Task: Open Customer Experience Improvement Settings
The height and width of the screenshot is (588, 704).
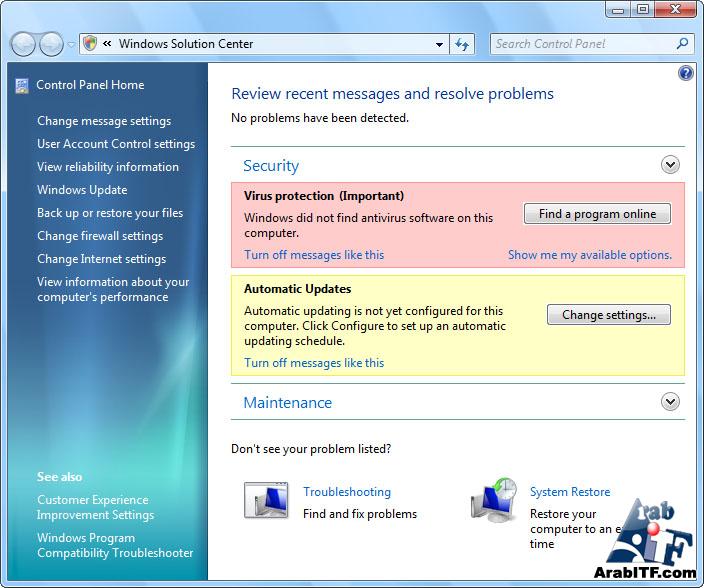Action: click(x=96, y=507)
